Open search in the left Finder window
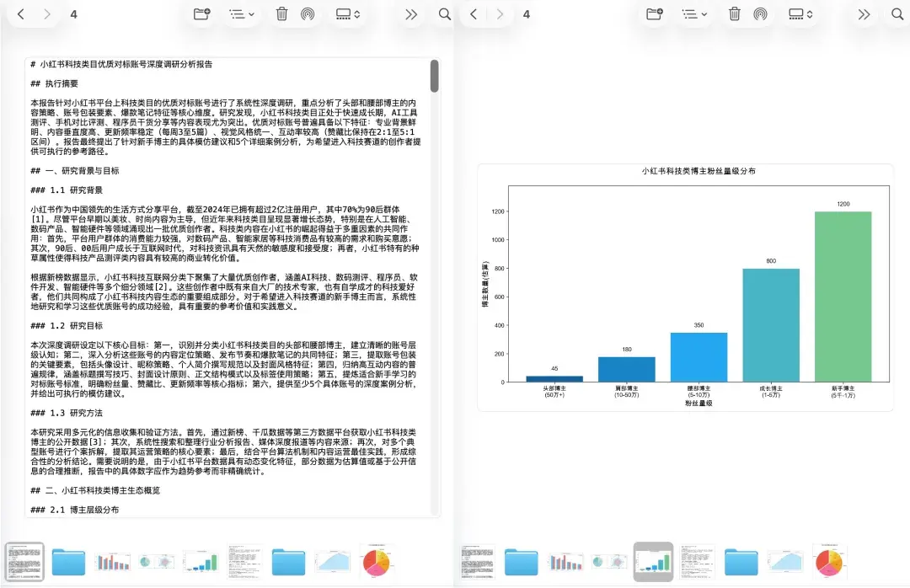 click(445, 14)
